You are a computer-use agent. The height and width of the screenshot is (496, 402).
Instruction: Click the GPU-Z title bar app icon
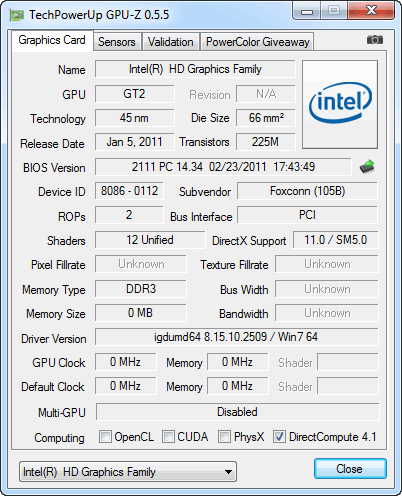point(17,15)
